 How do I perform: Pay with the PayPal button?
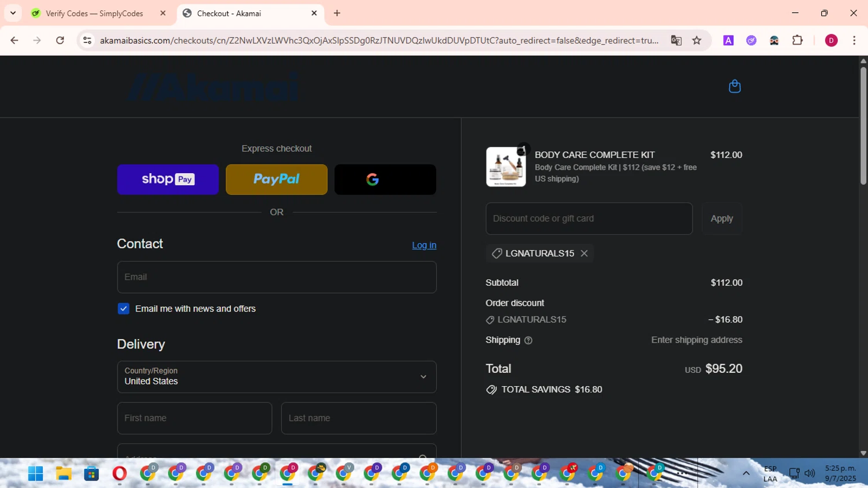point(277,179)
